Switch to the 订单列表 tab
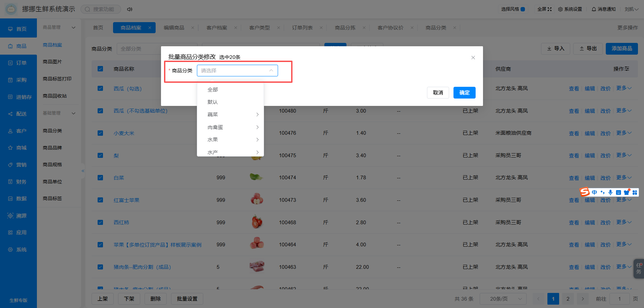This screenshot has height=308, width=644. tap(302, 27)
